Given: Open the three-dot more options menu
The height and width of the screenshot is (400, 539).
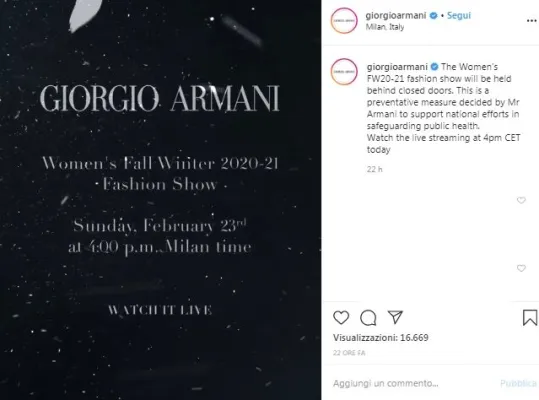Looking at the screenshot, I should [x=532, y=21].
